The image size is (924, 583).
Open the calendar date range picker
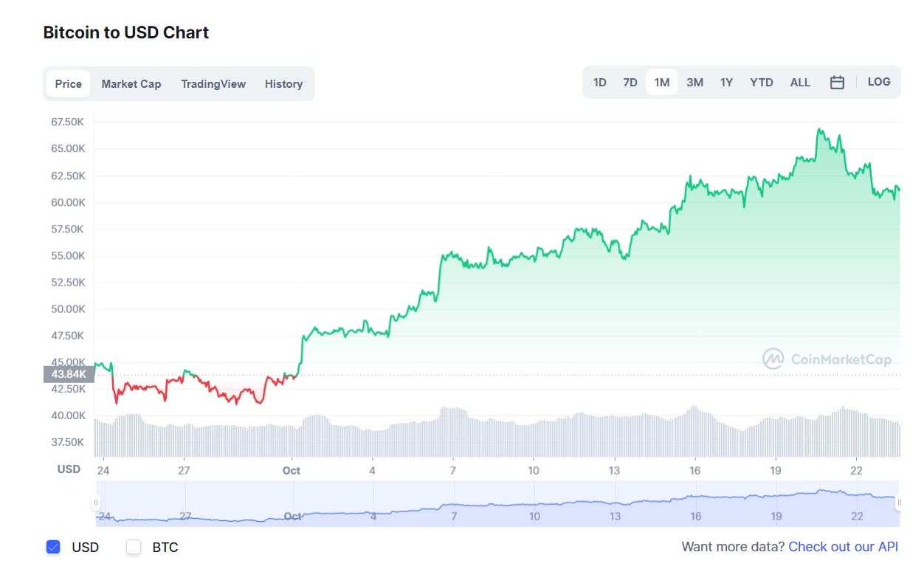pyautogui.click(x=837, y=83)
